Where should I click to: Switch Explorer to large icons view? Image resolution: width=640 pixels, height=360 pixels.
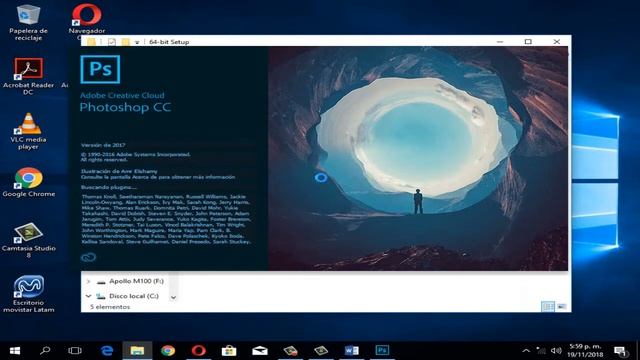click(562, 306)
